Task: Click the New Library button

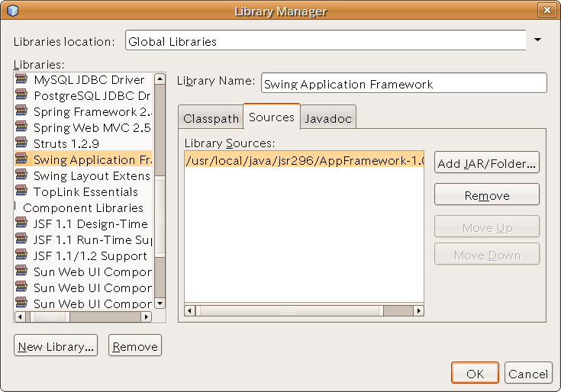Action: coord(56,346)
